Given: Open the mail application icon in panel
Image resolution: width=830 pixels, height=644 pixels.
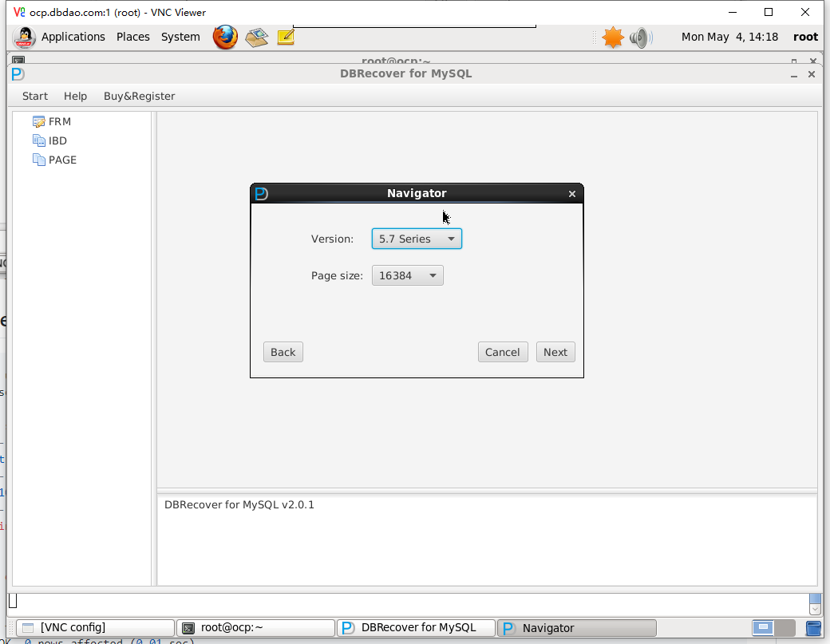Looking at the screenshot, I should click(256, 37).
